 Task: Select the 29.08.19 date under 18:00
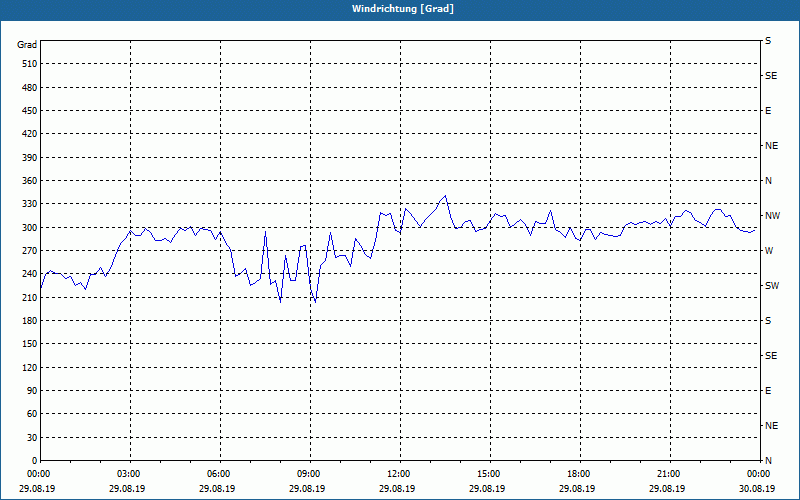(x=577, y=489)
